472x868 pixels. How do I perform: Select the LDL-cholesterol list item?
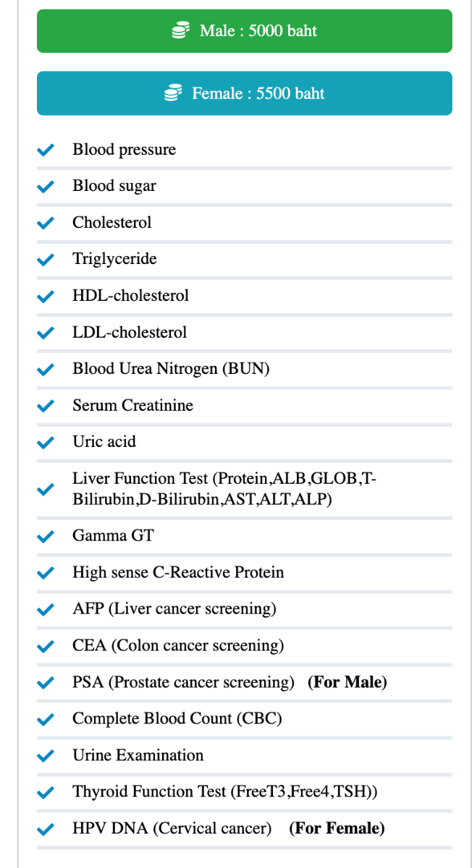click(x=130, y=333)
